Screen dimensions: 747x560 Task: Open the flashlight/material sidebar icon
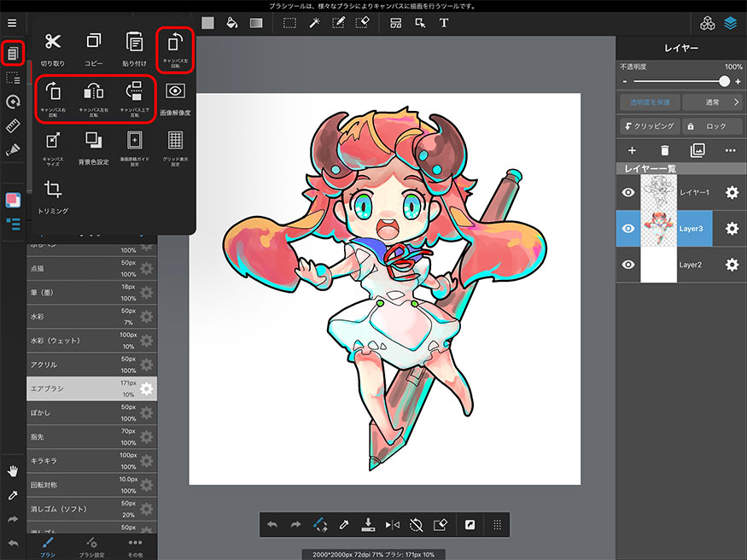click(x=13, y=150)
